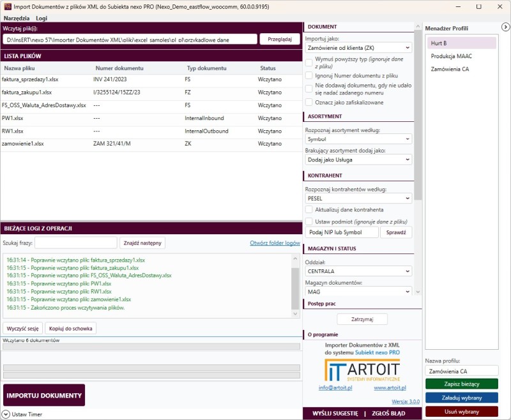Image resolution: width=511 pixels, height=420 pixels.
Task: Select the Zamówienia CA profile in list
Action: point(461,69)
